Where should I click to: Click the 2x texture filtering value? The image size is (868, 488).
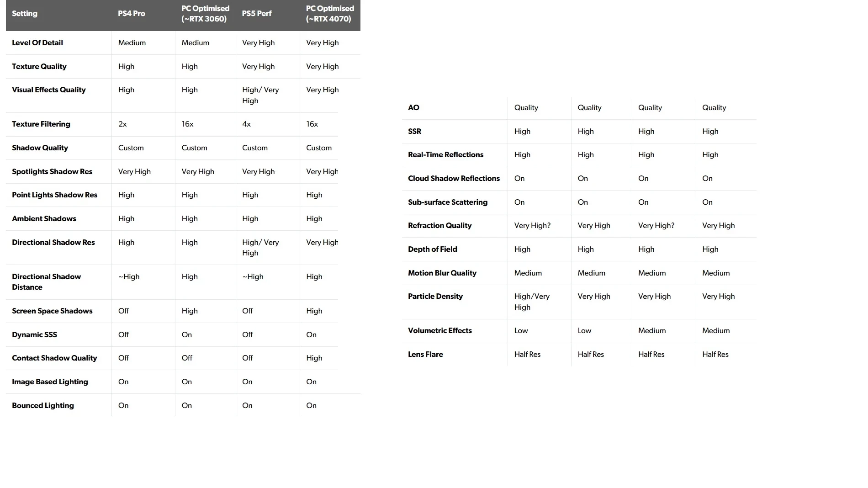tap(122, 124)
